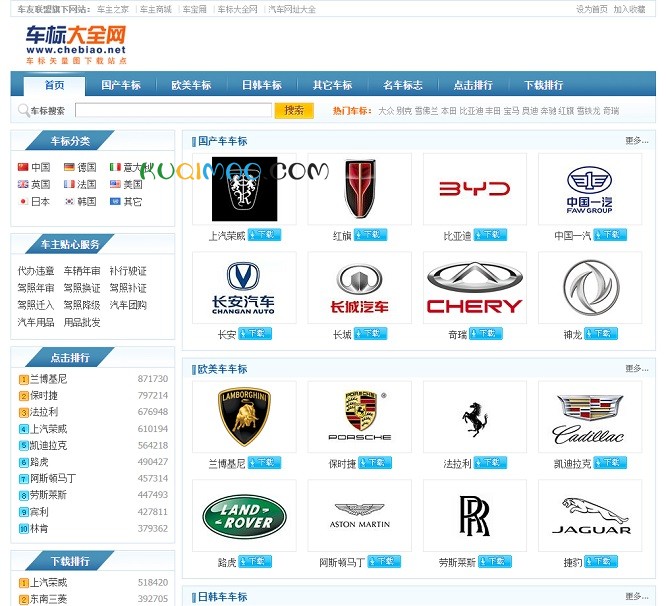Download the 奇瑞 logo
This screenshot has width=666, height=606.
(x=486, y=334)
